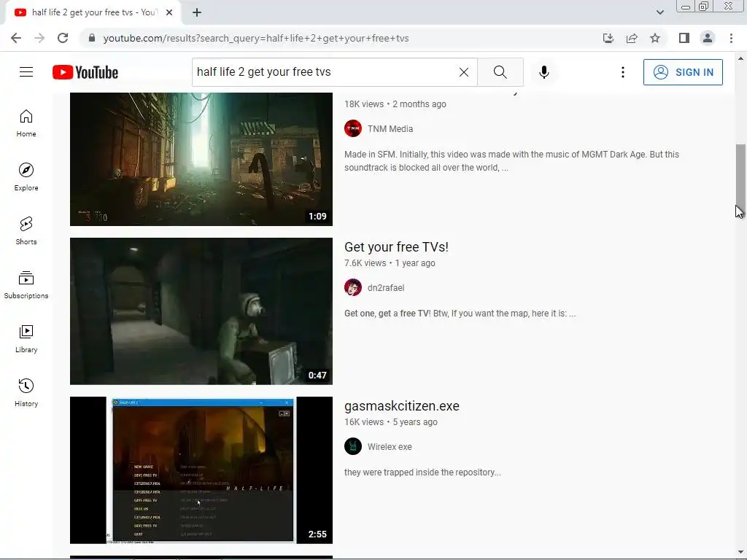This screenshot has width=747, height=560.
Task: Open the Get your free TVs! thumbnail
Action: [201, 311]
